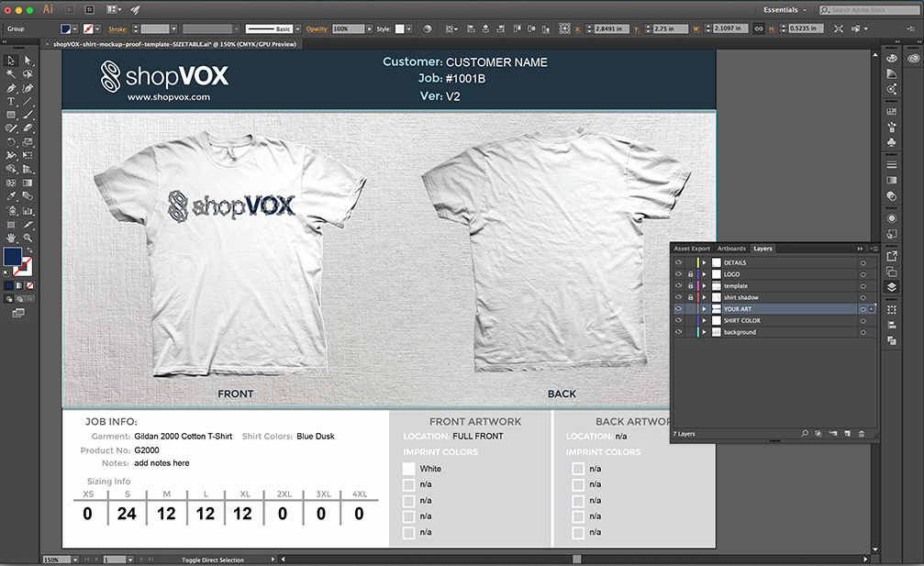Screen dimensions: 924x566
Task: Select the Rotate tool
Action: [x=11, y=142]
